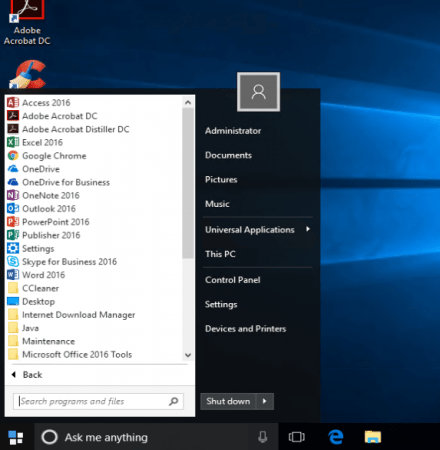Open Documents from the right pane
Viewport: 440px width, 450px height.
click(228, 155)
